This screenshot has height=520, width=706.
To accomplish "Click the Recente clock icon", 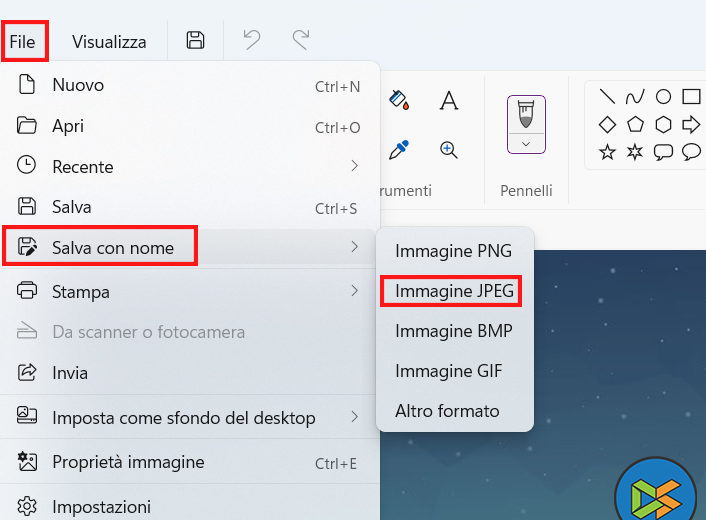I will (x=27, y=165).
